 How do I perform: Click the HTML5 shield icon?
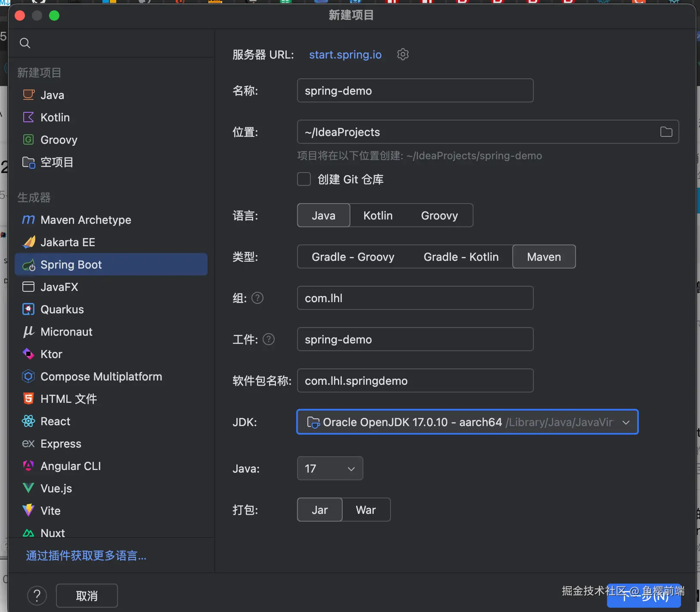click(28, 399)
